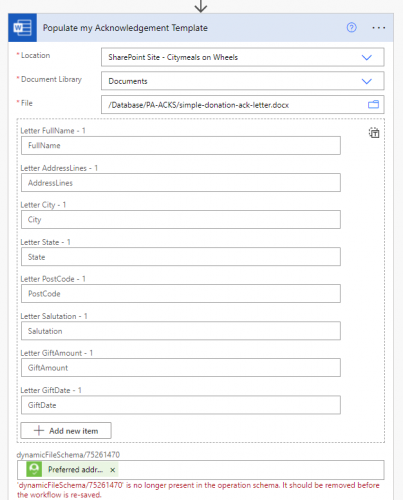Screen dimensions: 403x500
Task: Focus the Letter FullName field
Action: point(181,145)
